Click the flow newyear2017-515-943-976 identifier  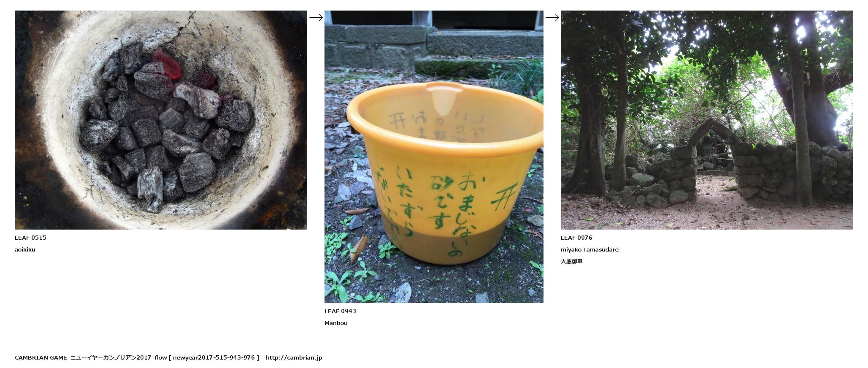point(207,357)
